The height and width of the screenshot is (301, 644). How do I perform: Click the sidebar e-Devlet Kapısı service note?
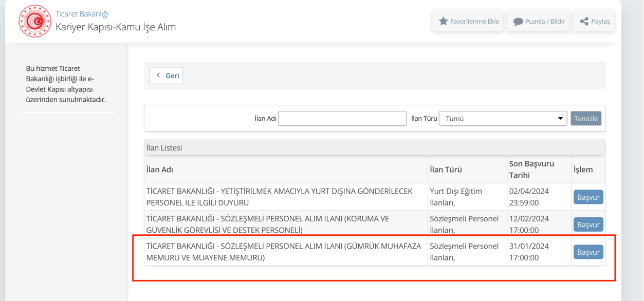(66, 84)
